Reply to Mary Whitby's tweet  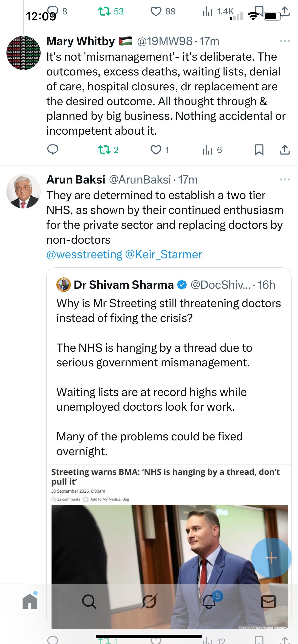[x=53, y=150]
